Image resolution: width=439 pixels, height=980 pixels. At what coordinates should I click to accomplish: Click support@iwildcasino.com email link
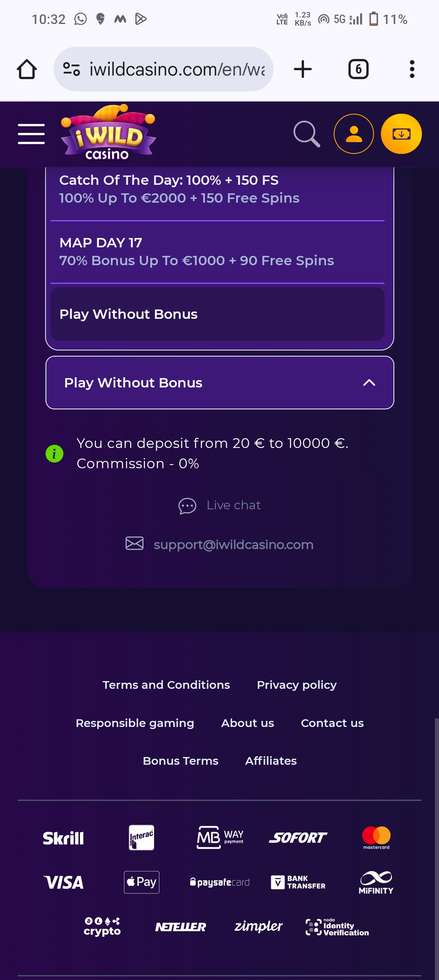pos(234,544)
